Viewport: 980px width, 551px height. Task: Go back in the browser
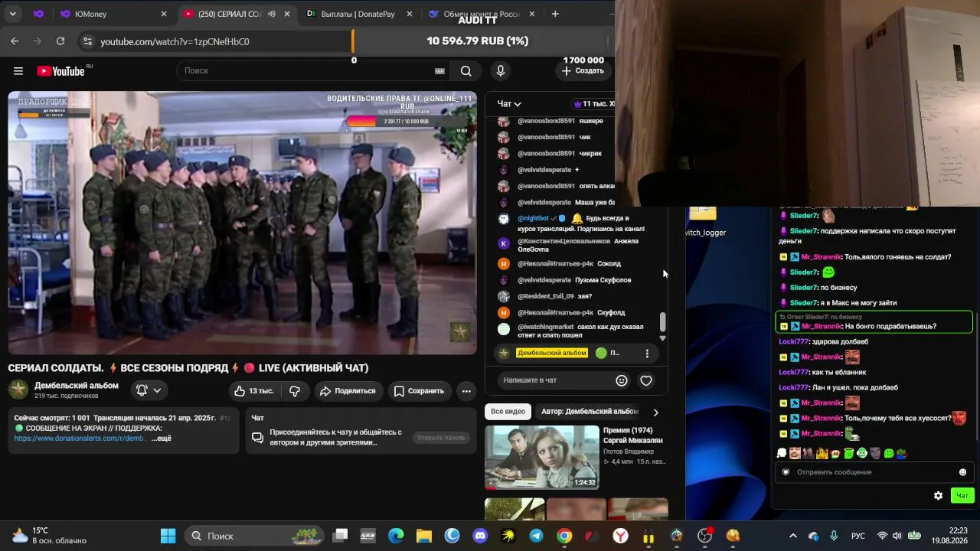coord(15,41)
